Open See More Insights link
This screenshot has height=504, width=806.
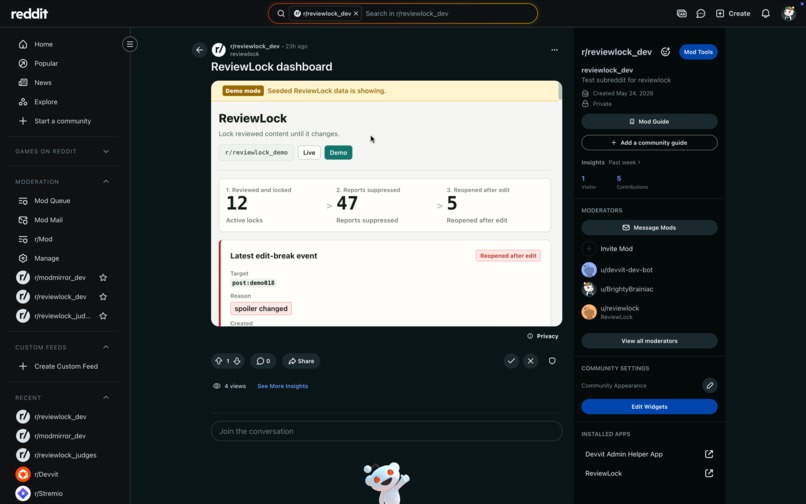pos(283,386)
